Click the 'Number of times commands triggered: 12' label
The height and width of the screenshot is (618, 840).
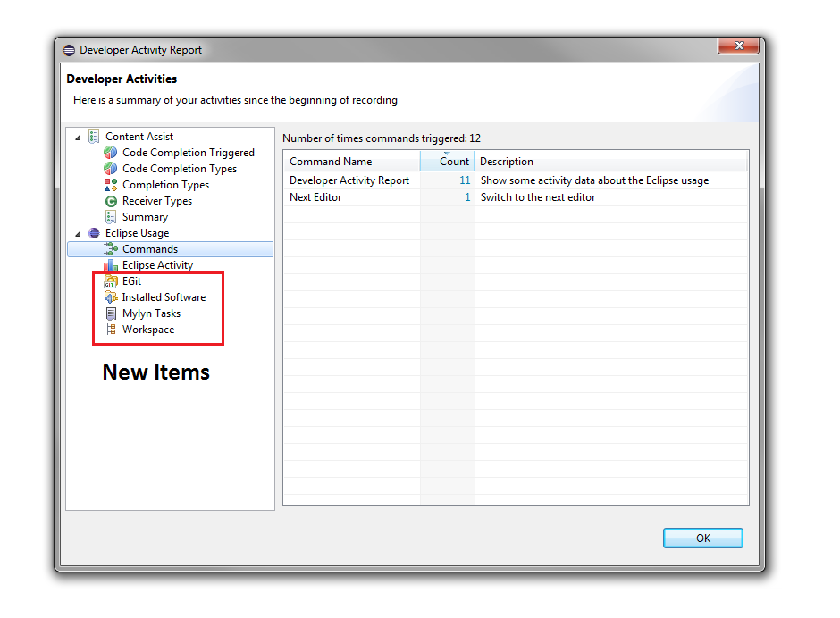[382, 138]
